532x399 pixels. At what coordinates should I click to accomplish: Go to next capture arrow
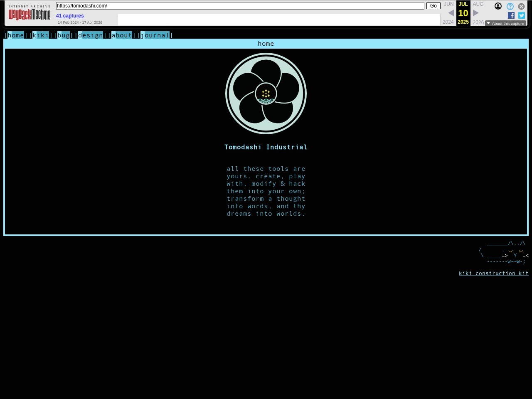(x=476, y=13)
